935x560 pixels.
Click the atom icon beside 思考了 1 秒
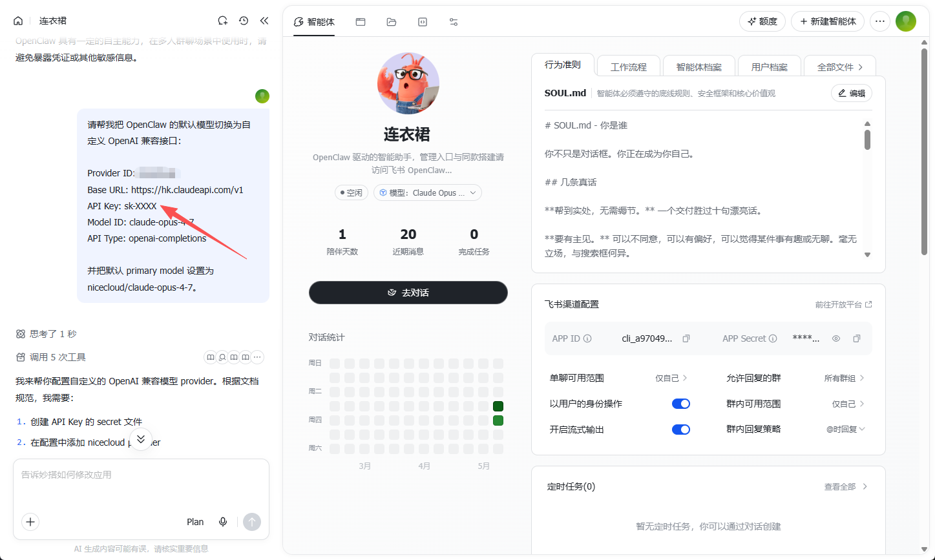point(21,334)
